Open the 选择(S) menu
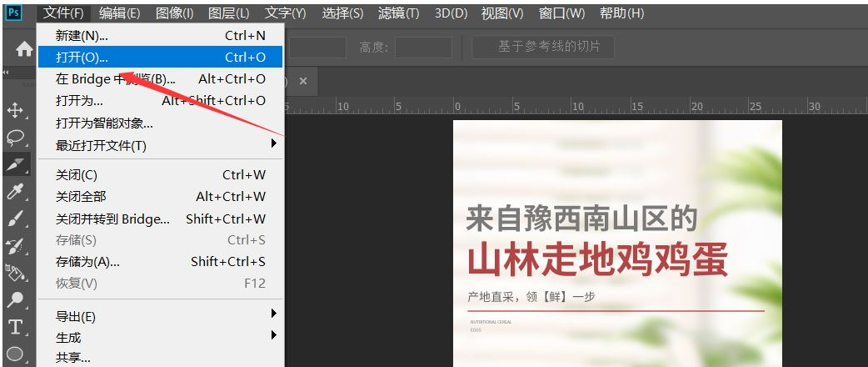Image resolution: width=868 pixels, height=367 pixels. pos(342,13)
